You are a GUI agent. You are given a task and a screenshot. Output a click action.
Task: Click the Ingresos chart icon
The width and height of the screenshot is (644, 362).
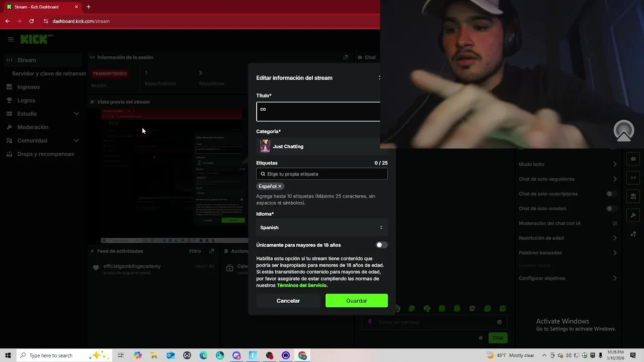click(x=10, y=87)
